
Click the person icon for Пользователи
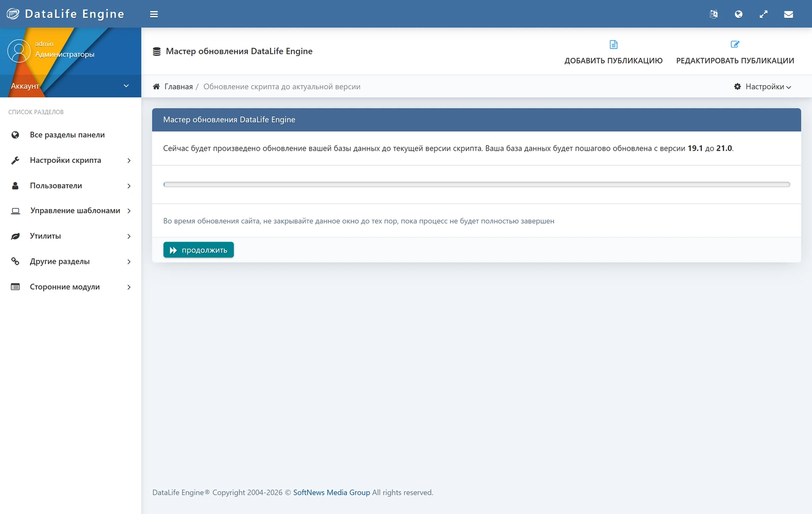pos(15,186)
